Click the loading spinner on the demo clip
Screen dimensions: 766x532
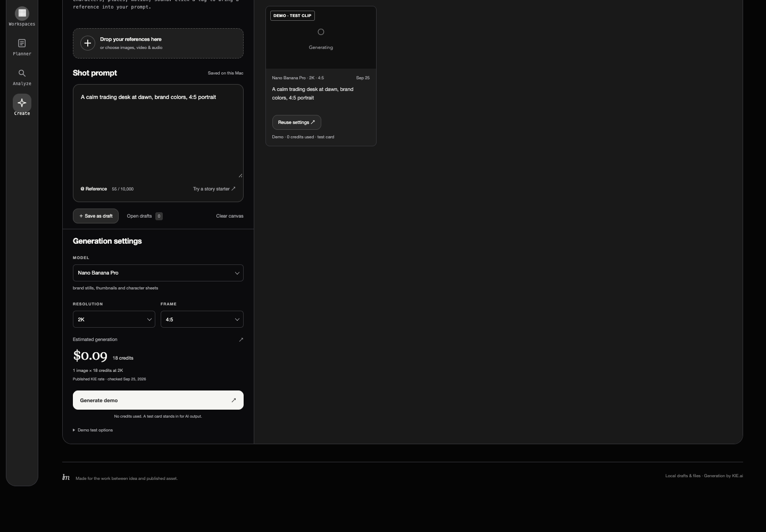(321, 32)
